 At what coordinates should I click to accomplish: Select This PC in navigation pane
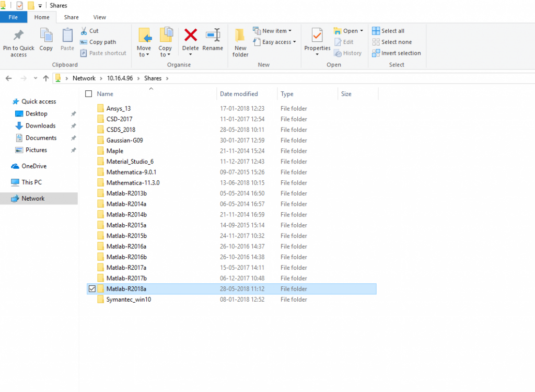point(31,182)
